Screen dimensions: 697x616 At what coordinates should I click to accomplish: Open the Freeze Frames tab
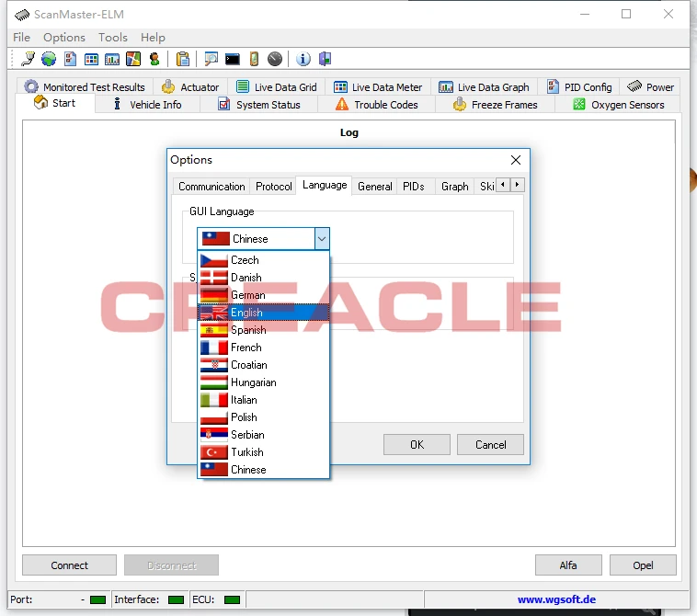point(496,105)
